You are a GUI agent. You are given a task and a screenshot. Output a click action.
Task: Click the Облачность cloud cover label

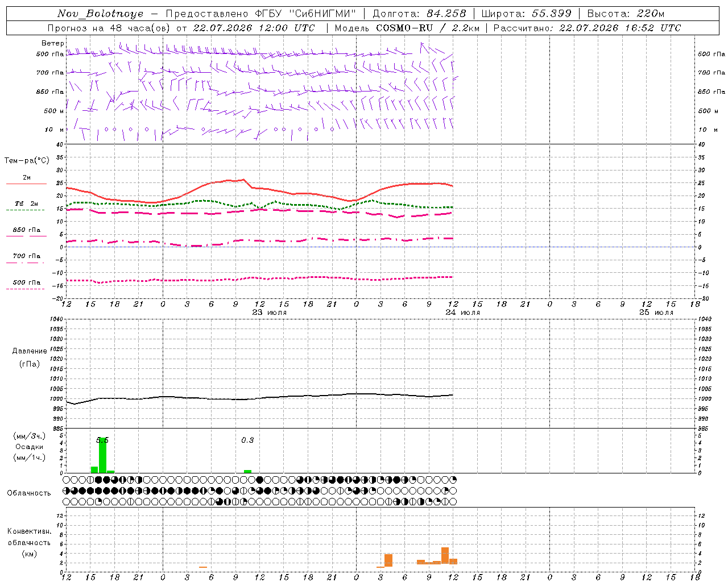[x=29, y=493]
